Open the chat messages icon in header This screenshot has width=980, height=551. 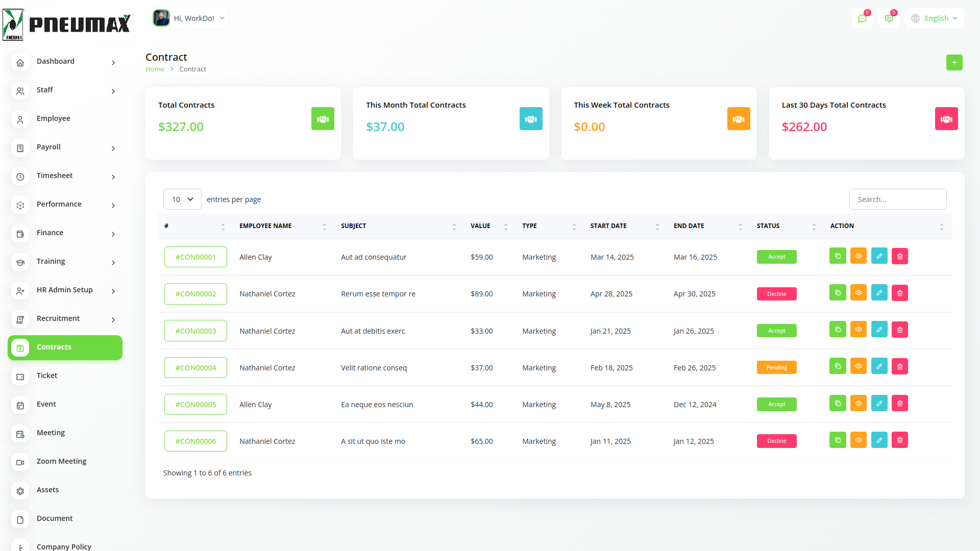pyautogui.click(x=862, y=18)
